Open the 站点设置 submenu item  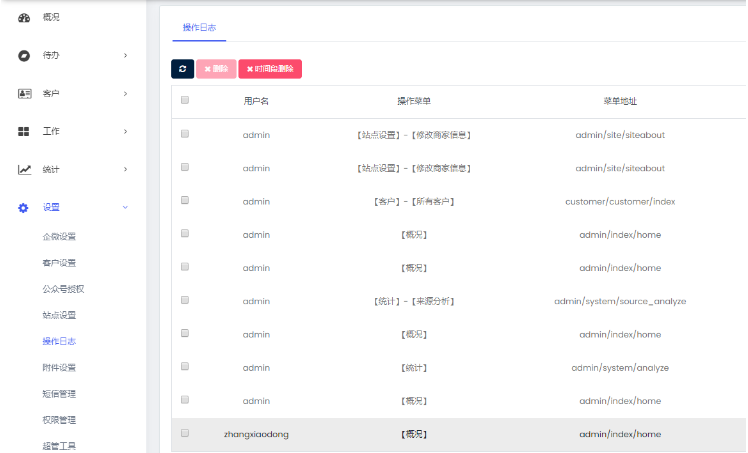pyautogui.click(x=59, y=315)
